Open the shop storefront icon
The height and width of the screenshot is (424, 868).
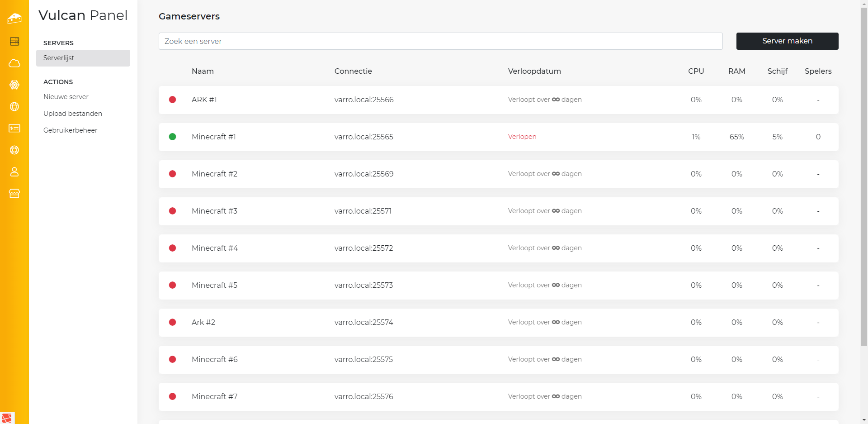[x=14, y=194]
